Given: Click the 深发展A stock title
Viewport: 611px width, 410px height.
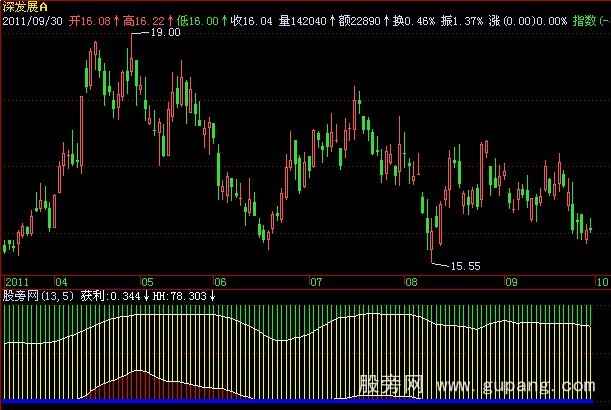Looking at the screenshot, I should [x=23, y=7].
